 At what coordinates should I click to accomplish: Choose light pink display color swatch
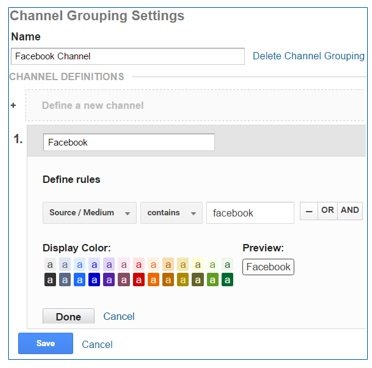pyautogui.click(x=124, y=265)
